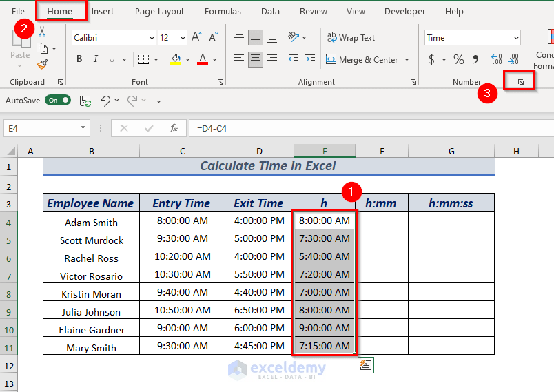
Task: Open the Page Layout tab
Action: pyautogui.click(x=159, y=11)
